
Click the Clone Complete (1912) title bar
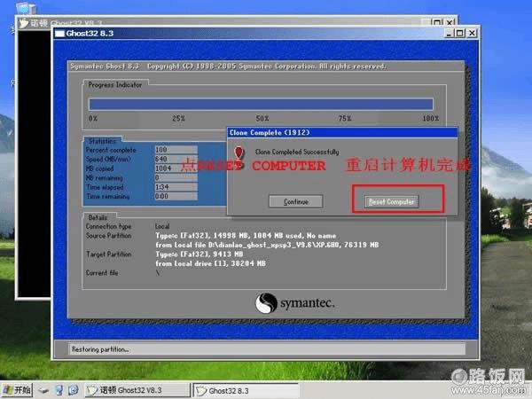(342, 133)
